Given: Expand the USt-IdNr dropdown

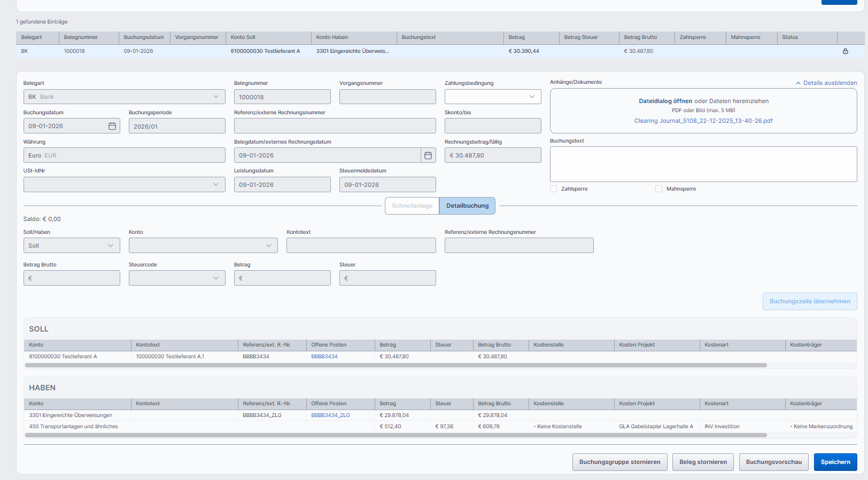Looking at the screenshot, I should 124,185.
